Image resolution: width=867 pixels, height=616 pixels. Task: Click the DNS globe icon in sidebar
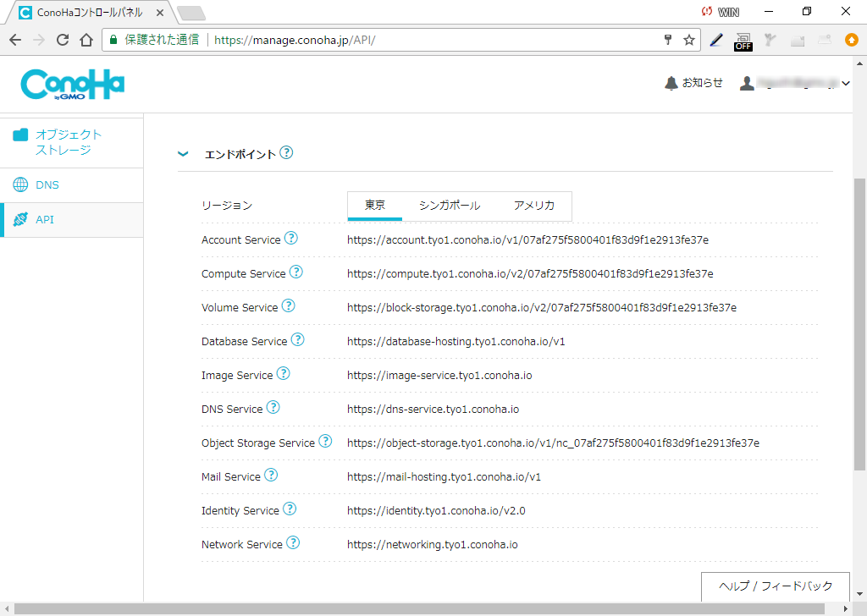(x=20, y=184)
